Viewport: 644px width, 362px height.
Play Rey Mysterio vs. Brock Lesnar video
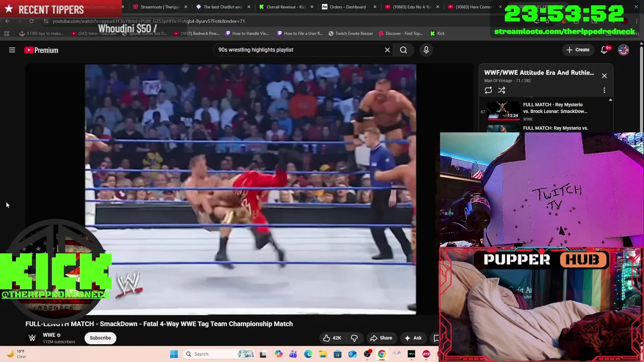click(546, 111)
